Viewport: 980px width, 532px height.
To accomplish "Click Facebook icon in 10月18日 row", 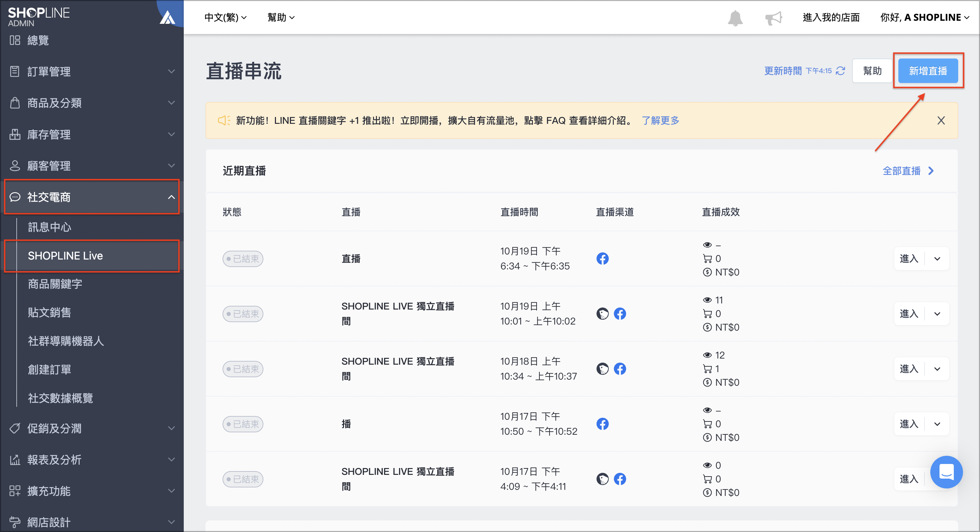I will (x=620, y=369).
